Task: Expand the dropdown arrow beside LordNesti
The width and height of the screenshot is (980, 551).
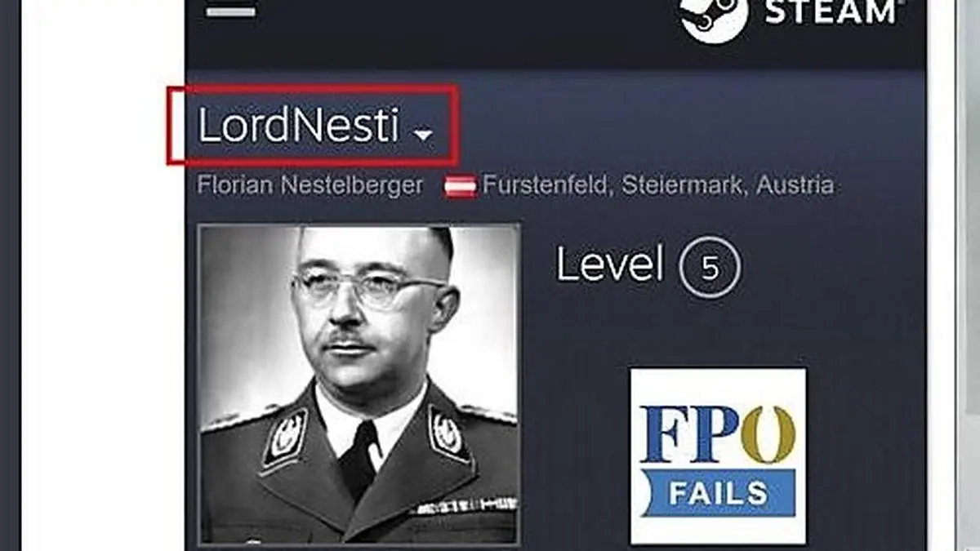Action: (422, 134)
